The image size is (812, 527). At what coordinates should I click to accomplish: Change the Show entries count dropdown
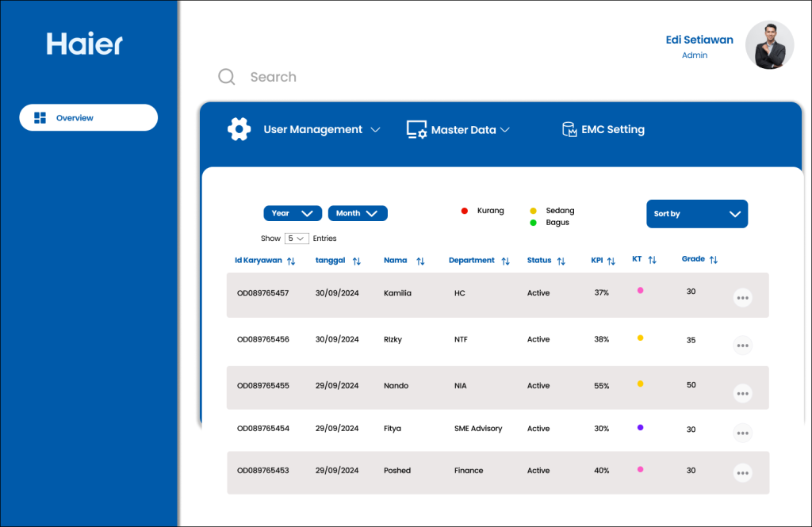(x=297, y=238)
